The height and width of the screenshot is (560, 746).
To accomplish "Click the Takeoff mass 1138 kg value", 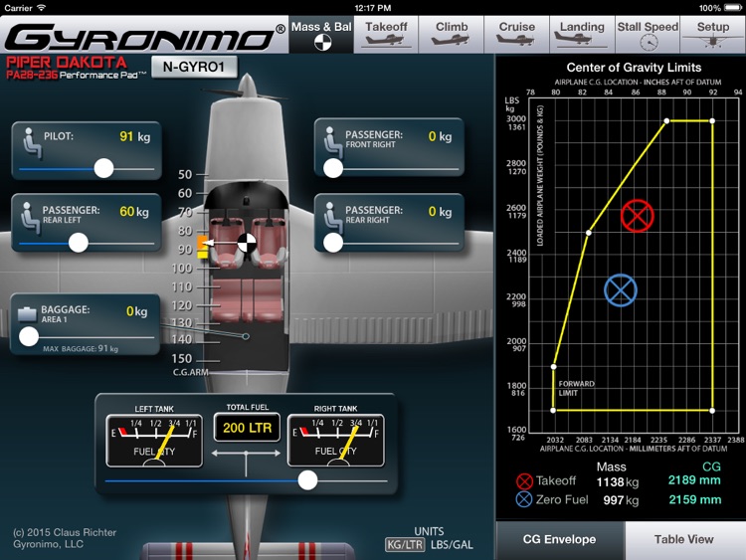I will click(x=618, y=482).
